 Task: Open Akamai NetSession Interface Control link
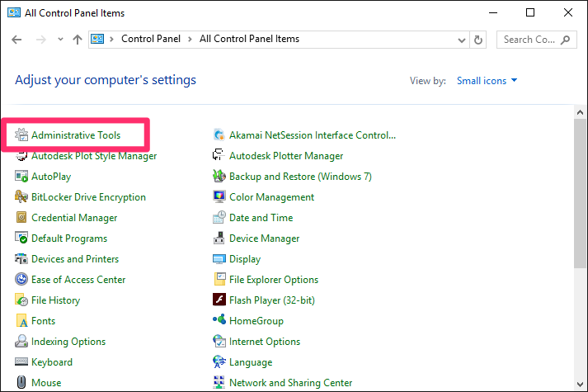click(313, 135)
